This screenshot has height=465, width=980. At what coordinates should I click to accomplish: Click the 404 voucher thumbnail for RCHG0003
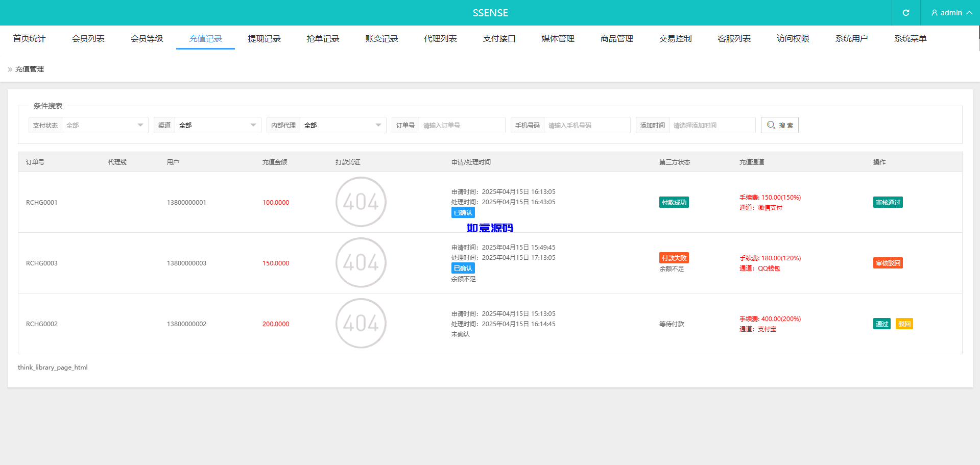click(x=361, y=263)
